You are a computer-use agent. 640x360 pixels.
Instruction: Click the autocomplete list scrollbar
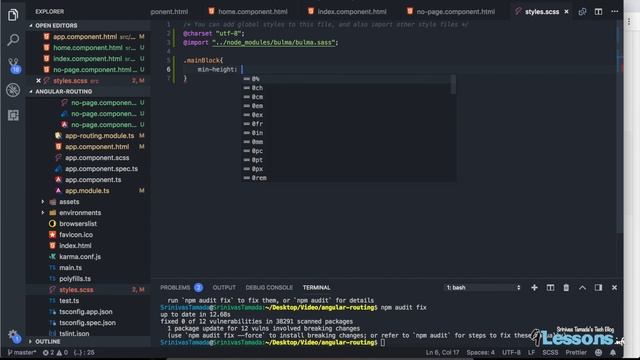click(453, 84)
